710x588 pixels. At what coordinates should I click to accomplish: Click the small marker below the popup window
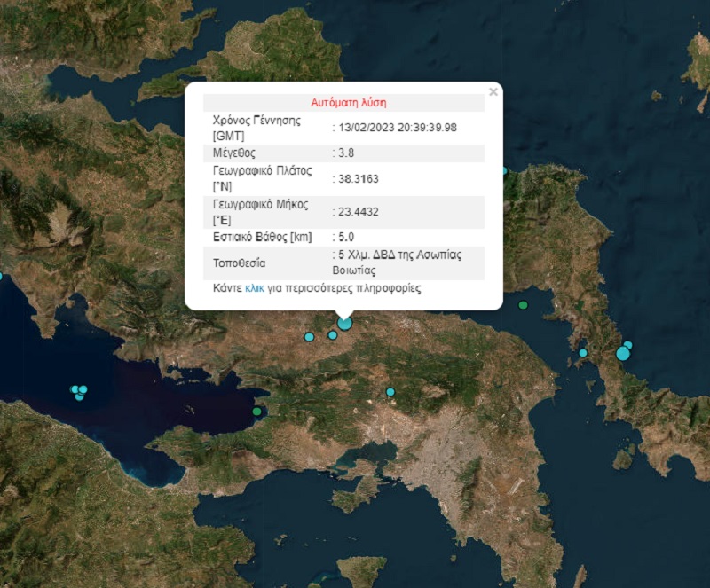332,335
